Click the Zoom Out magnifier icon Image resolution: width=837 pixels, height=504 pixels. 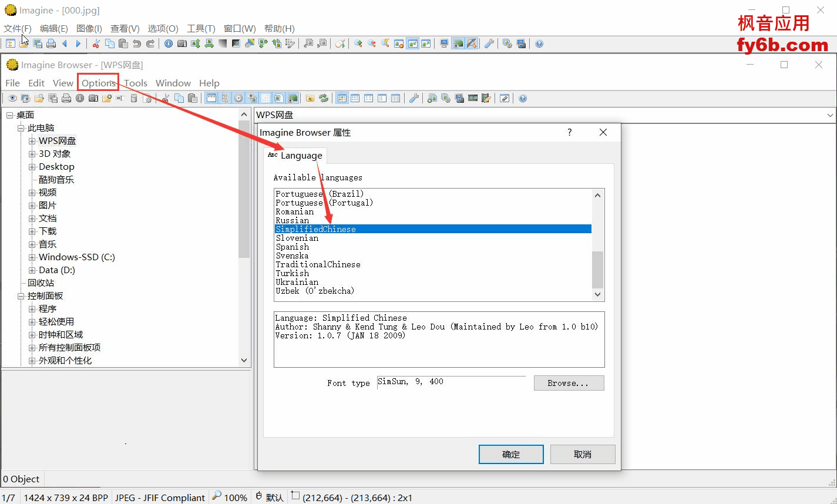[x=371, y=43]
